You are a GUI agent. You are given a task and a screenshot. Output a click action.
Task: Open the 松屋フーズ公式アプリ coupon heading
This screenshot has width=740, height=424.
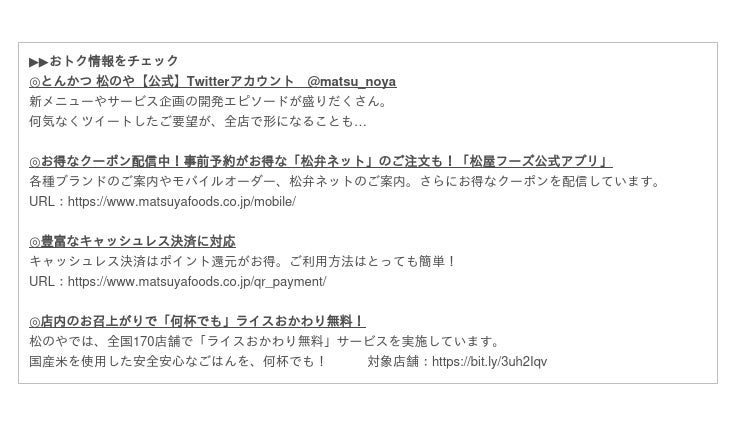tap(321, 161)
